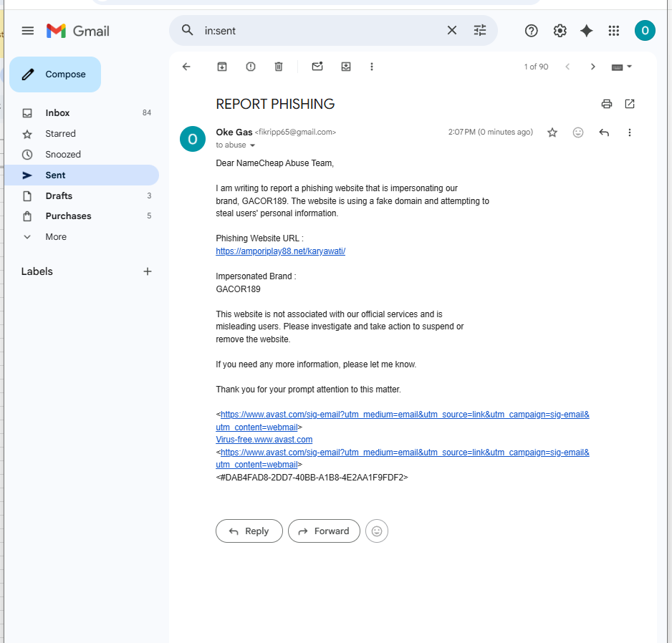
Task: Click the Reply button
Action: 249,531
